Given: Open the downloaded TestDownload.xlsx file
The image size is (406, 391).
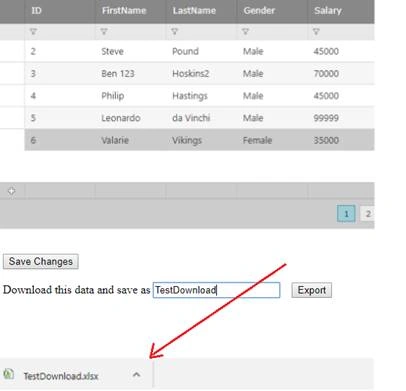Looking at the screenshot, I should click(61, 376).
